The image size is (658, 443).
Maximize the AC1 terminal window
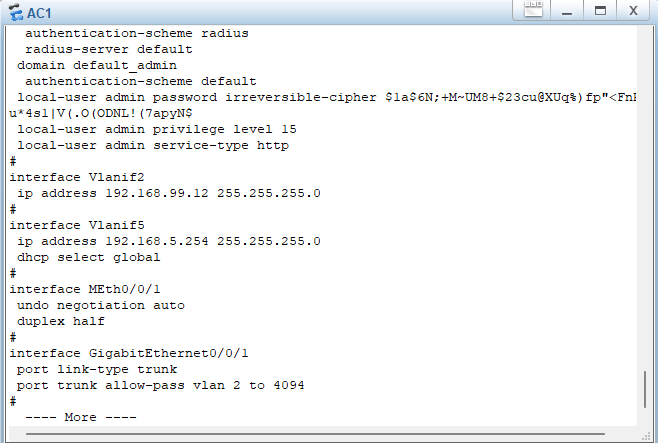600,11
